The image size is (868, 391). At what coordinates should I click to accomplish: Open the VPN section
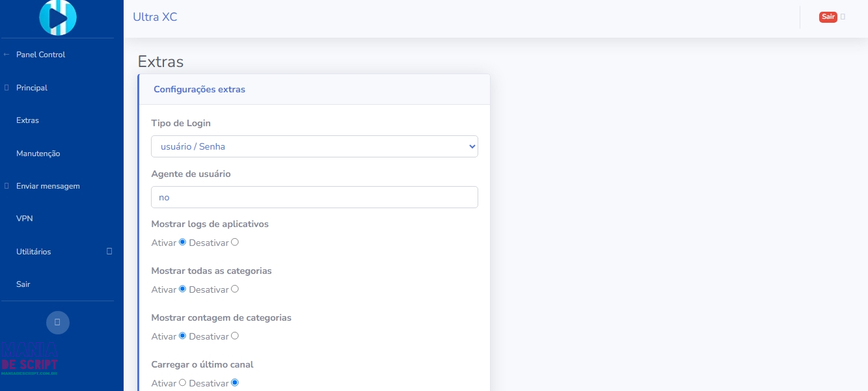click(24, 219)
